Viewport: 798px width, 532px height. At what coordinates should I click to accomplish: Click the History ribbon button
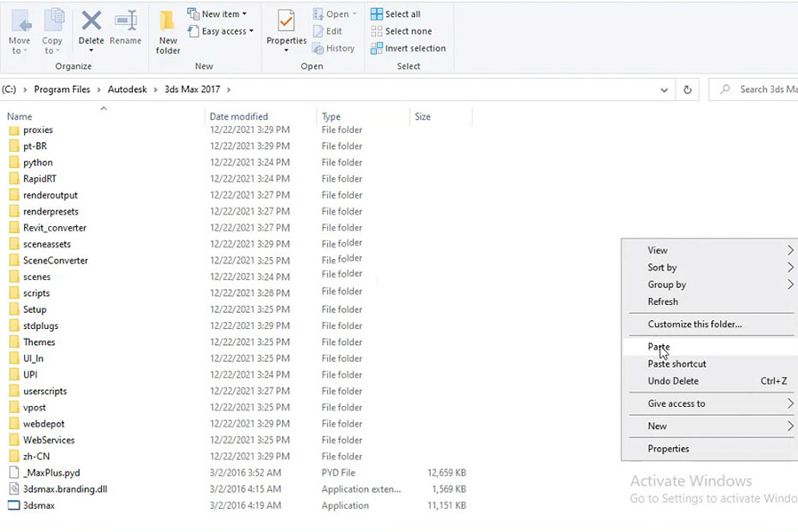click(x=333, y=49)
